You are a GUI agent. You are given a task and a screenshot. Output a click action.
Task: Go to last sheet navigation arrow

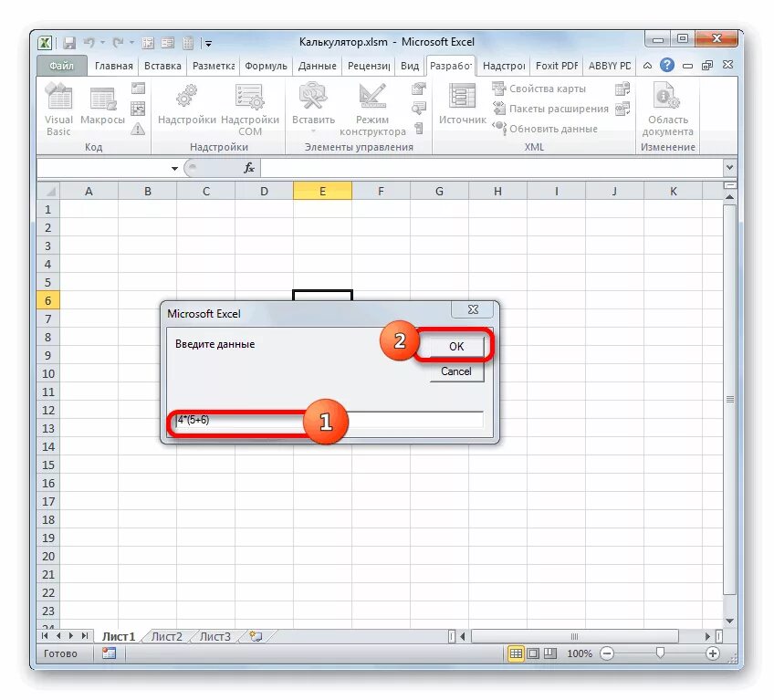pyautogui.click(x=85, y=636)
